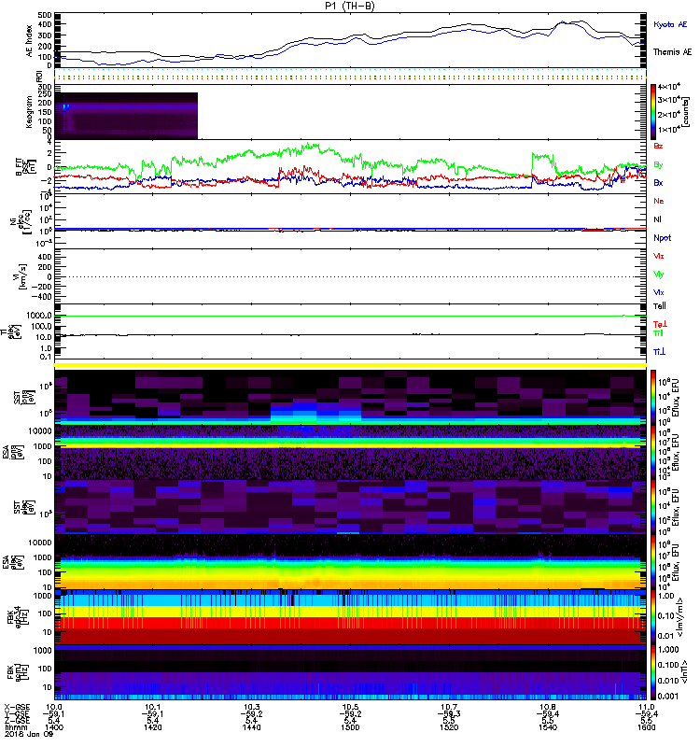Click the 1500 time tick label

pos(350,727)
